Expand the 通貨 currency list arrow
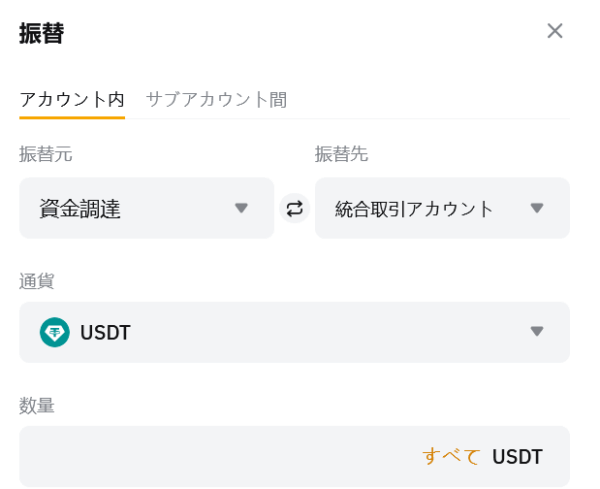600x489 pixels. 537,331
